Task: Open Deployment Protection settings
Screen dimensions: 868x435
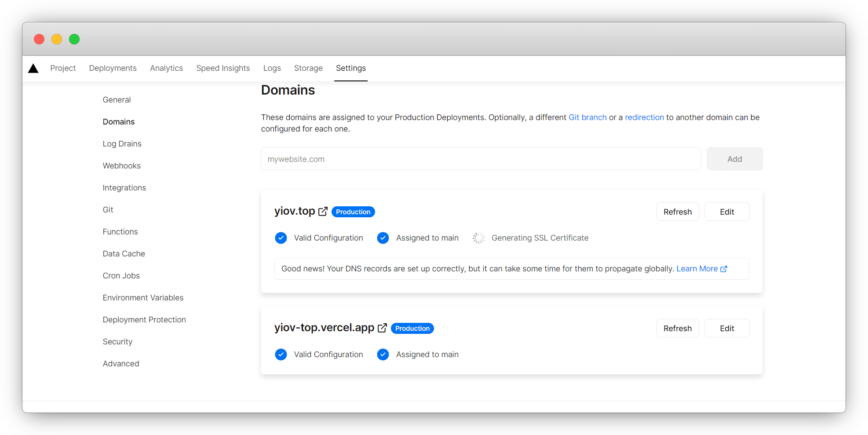Action: 144,320
